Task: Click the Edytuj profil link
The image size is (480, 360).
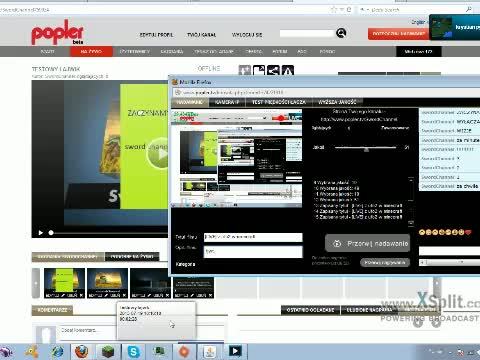Action: 156,35
